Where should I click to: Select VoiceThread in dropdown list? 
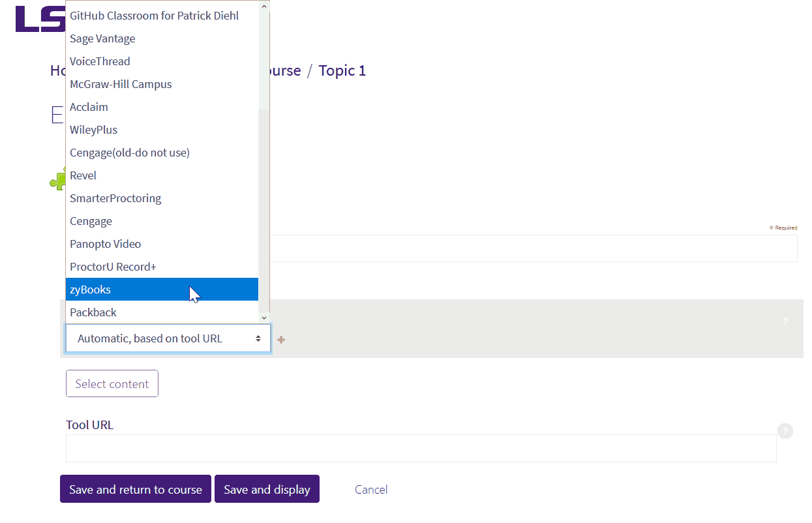click(x=162, y=61)
